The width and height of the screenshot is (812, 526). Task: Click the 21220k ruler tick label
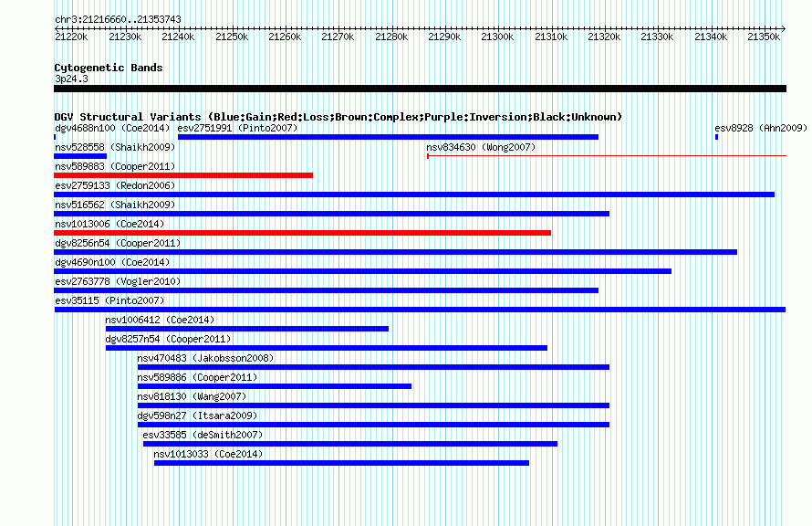[71, 37]
